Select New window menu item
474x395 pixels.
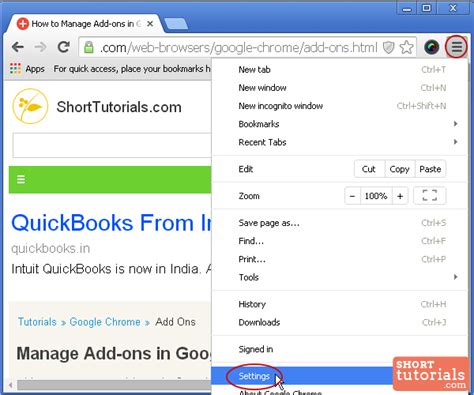340,88
